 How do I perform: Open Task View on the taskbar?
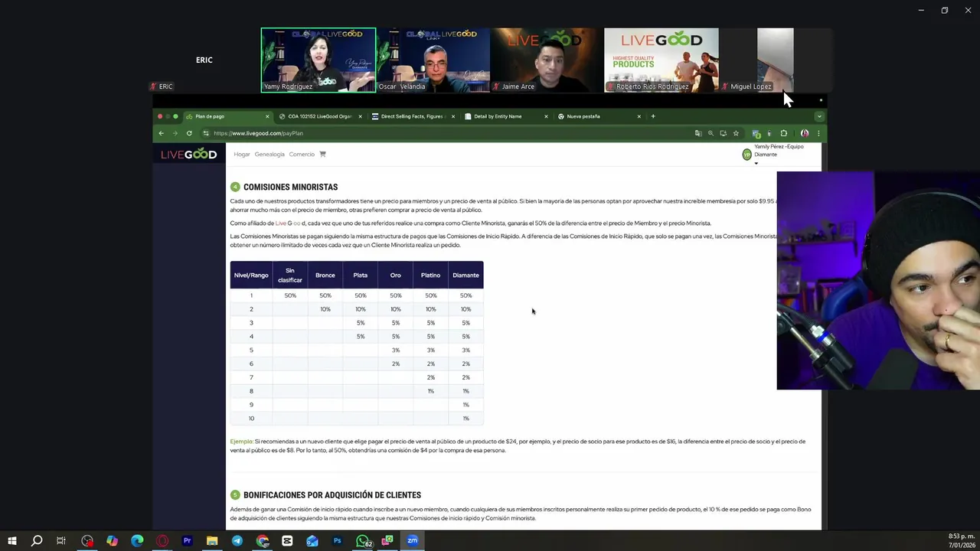[61, 541]
